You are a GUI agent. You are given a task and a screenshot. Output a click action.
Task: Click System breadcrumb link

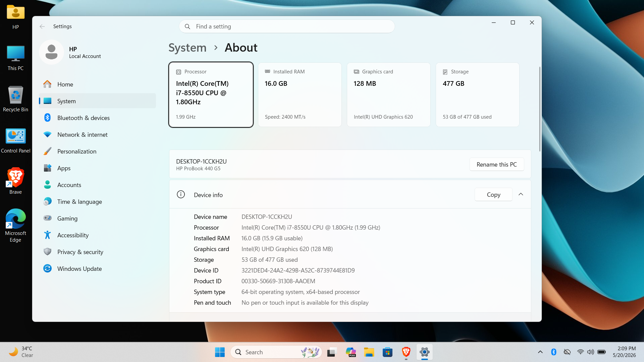[x=187, y=48]
